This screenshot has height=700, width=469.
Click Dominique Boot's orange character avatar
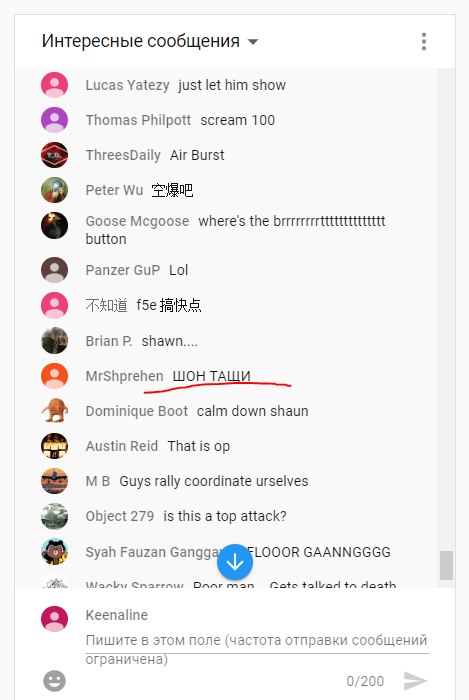pos(54,411)
